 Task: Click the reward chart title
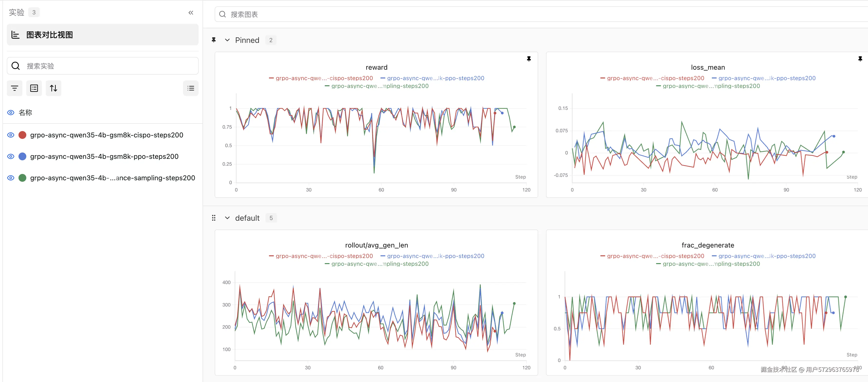(376, 67)
